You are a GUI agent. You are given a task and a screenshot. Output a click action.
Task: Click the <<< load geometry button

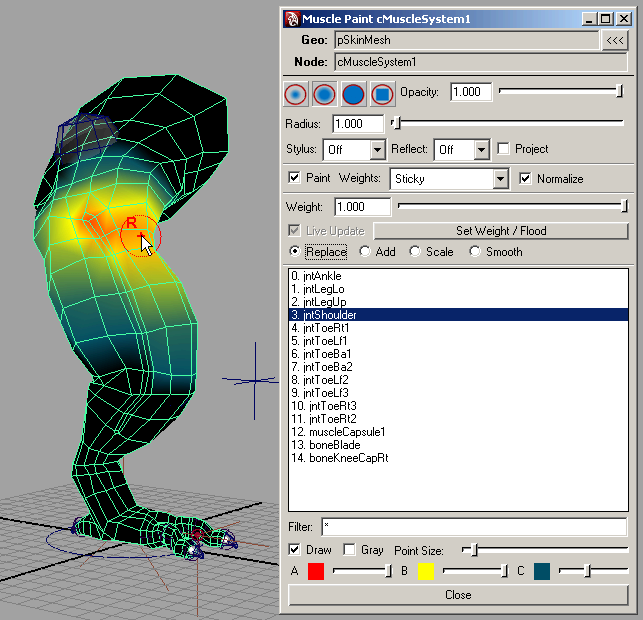[614, 40]
